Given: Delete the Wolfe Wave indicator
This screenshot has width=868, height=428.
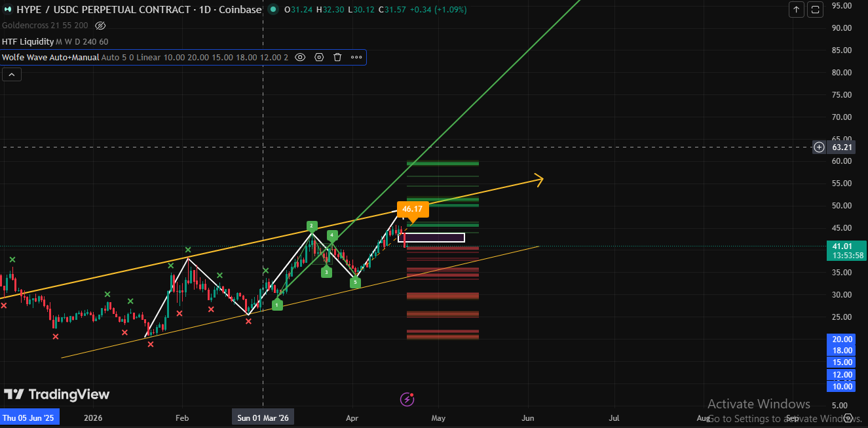Looking at the screenshot, I should point(337,57).
